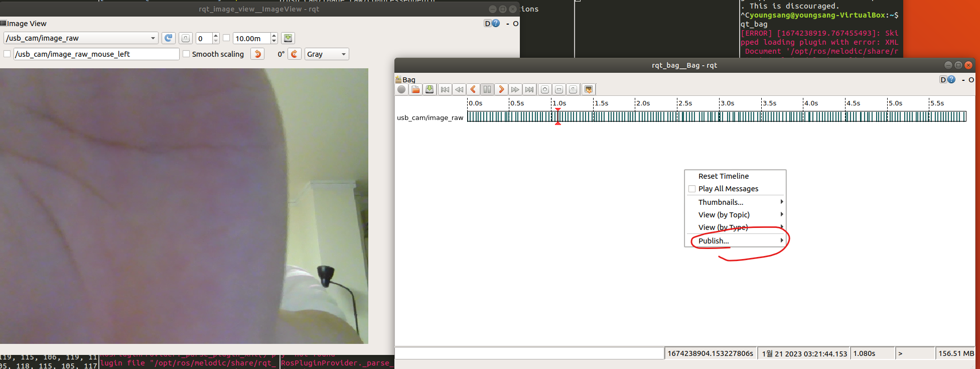Click the 10.00m spin box arrows

(x=274, y=38)
